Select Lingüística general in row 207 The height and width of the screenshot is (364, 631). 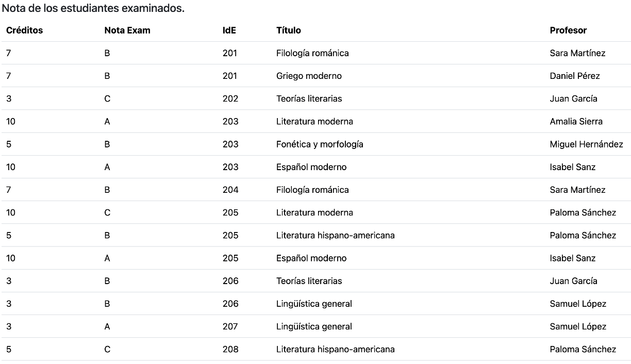(314, 326)
